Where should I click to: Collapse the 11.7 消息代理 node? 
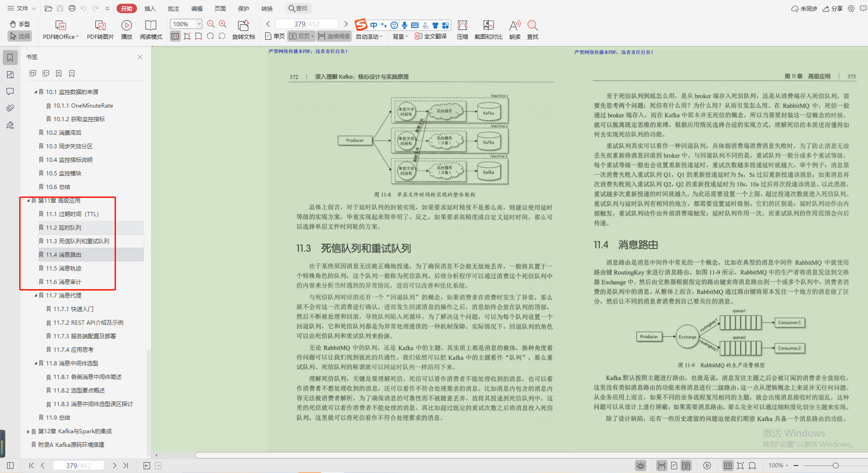pos(36,295)
